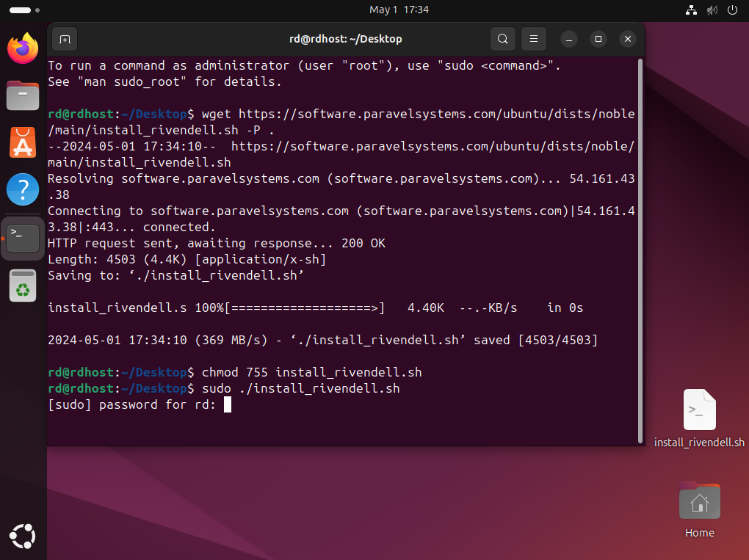The image size is (749, 560).
Task: Click the volume icon in the system tray
Action: pos(711,10)
